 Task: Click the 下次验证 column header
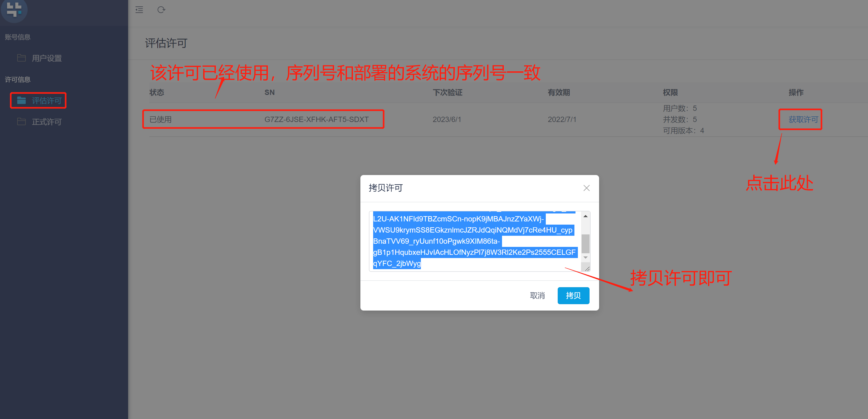coord(447,92)
